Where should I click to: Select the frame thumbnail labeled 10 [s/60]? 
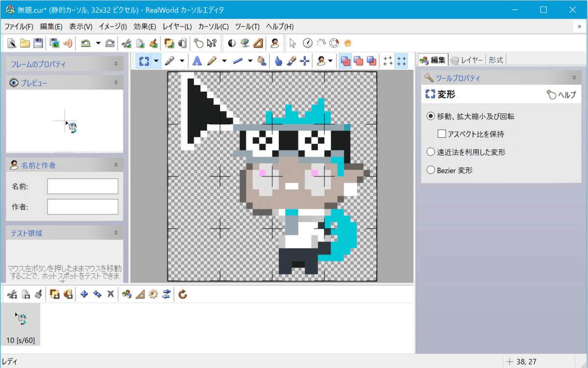coord(21,325)
